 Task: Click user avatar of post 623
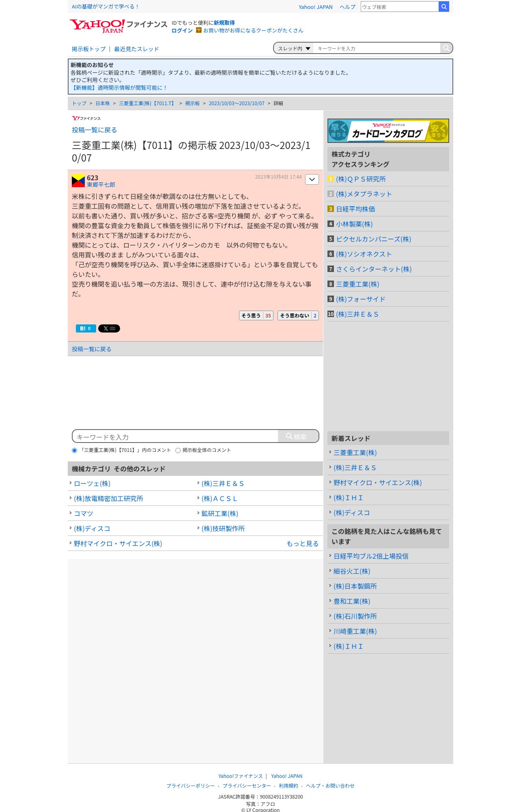point(78,181)
